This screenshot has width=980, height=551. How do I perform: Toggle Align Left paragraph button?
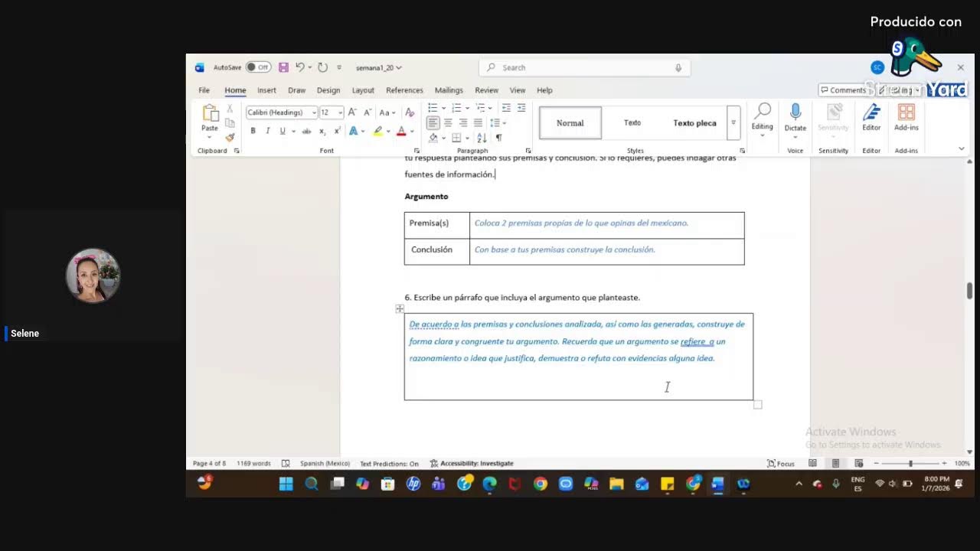coord(433,122)
